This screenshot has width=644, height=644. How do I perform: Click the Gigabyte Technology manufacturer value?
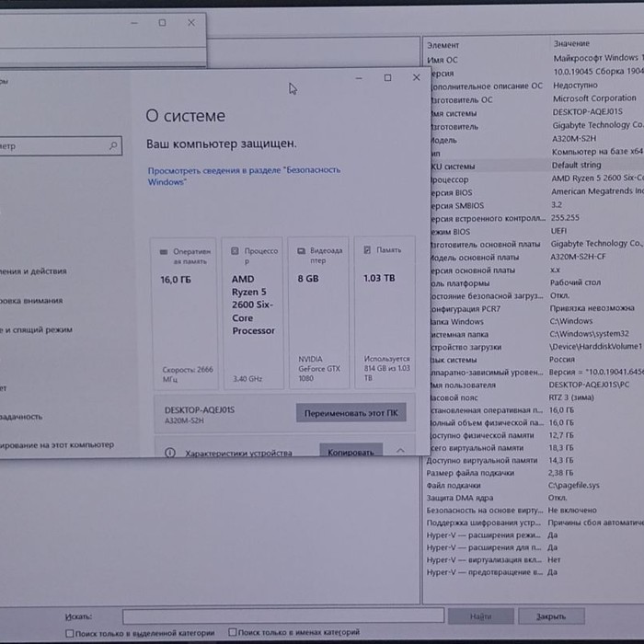point(598,125)
